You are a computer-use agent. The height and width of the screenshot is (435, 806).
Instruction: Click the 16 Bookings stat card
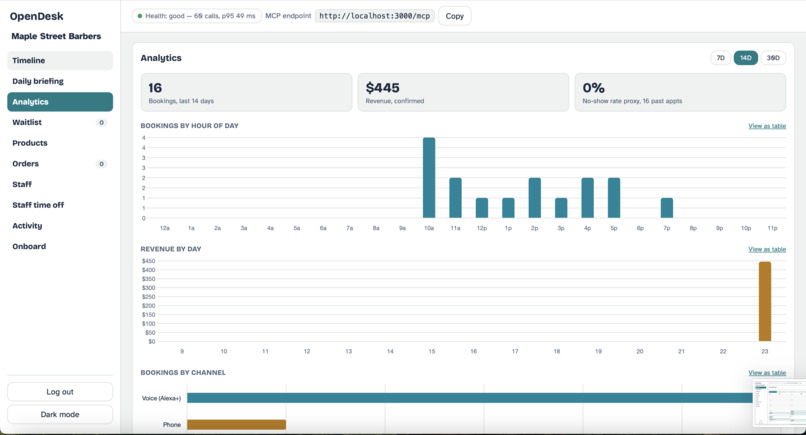pyautogui.click(x=246, y=93)
